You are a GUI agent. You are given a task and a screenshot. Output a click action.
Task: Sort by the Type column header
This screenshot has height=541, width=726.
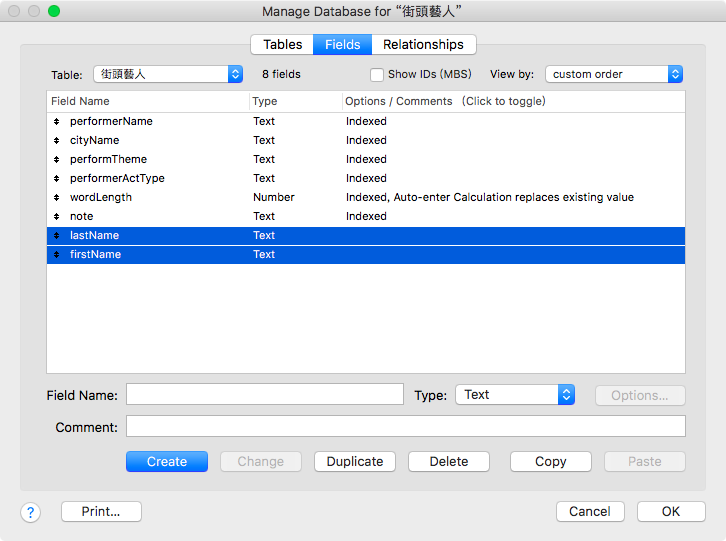[x=295, y=101]
